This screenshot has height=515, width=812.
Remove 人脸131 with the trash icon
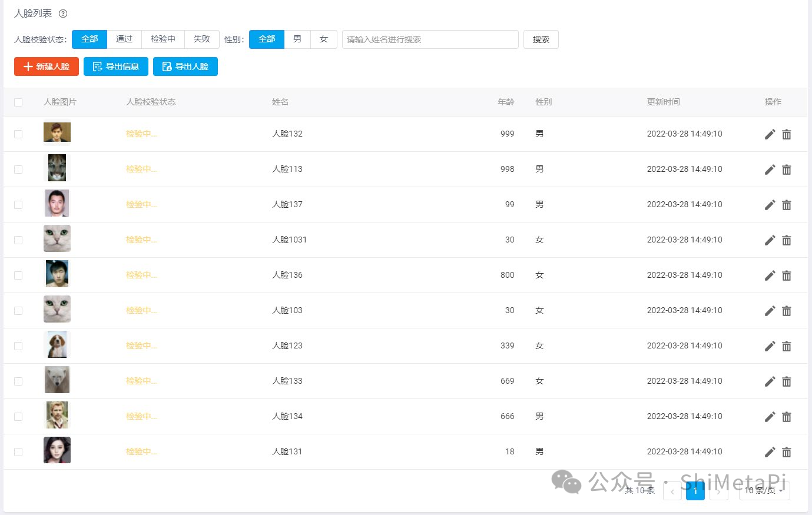pos(787,452)
